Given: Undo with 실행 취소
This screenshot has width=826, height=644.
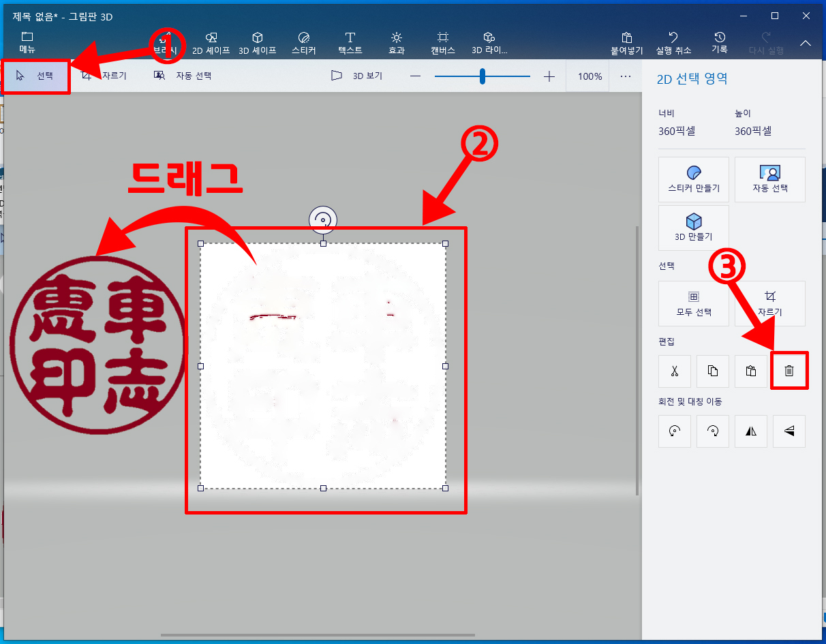Looking at the screenshot, I should pos(673,42).
